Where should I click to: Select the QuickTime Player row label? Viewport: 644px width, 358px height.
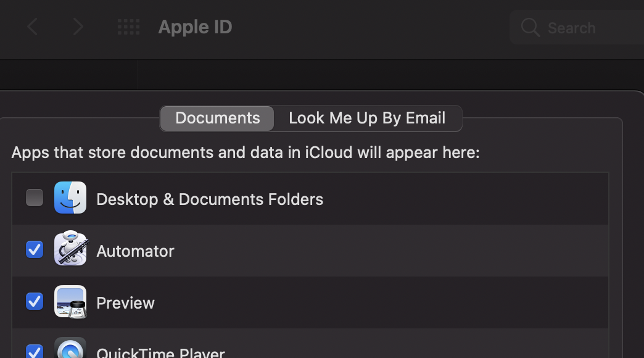(x=160, y=352)
